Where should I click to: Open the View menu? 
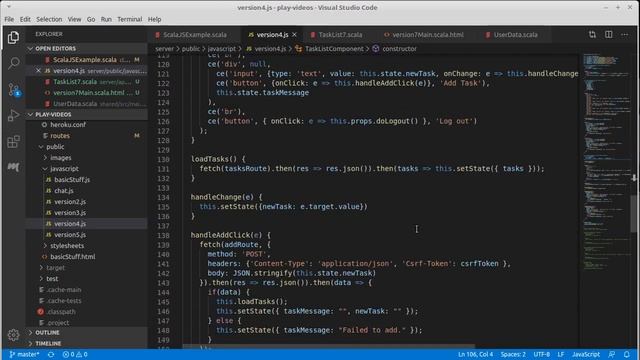74,19
